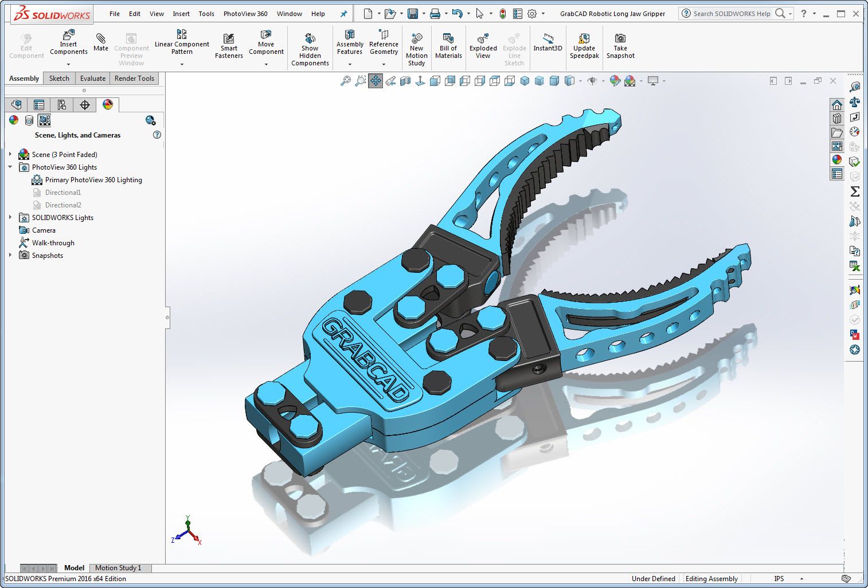The width and height of the screenshot is (868, 588).
Task: Pin the menu bar with pushpin
Action: (344, 14)
